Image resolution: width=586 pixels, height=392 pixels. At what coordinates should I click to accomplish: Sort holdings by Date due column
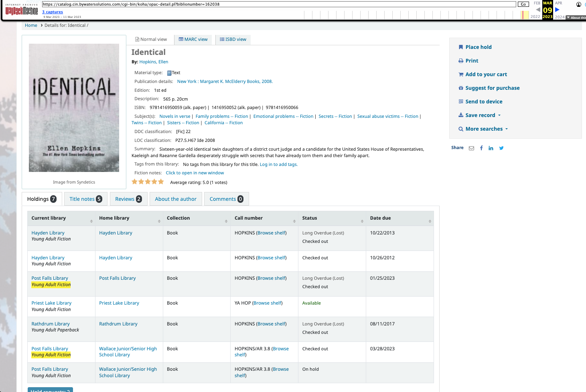click(400, 218)
